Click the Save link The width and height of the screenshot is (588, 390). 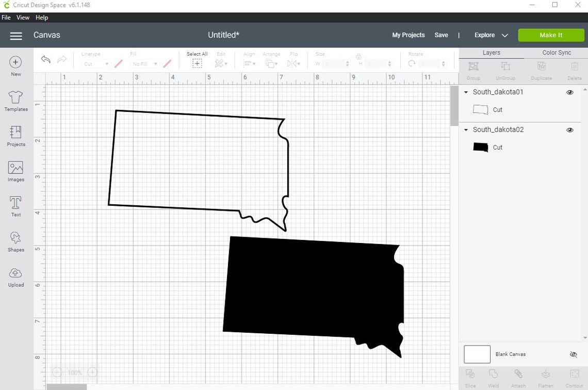[441, 35]
